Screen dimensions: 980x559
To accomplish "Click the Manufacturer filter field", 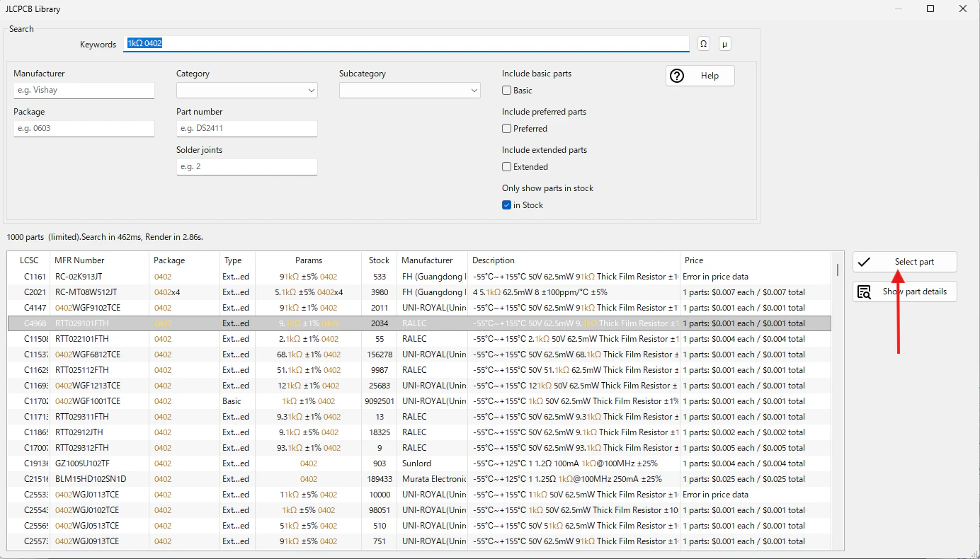I will click(x=84, y=91).
